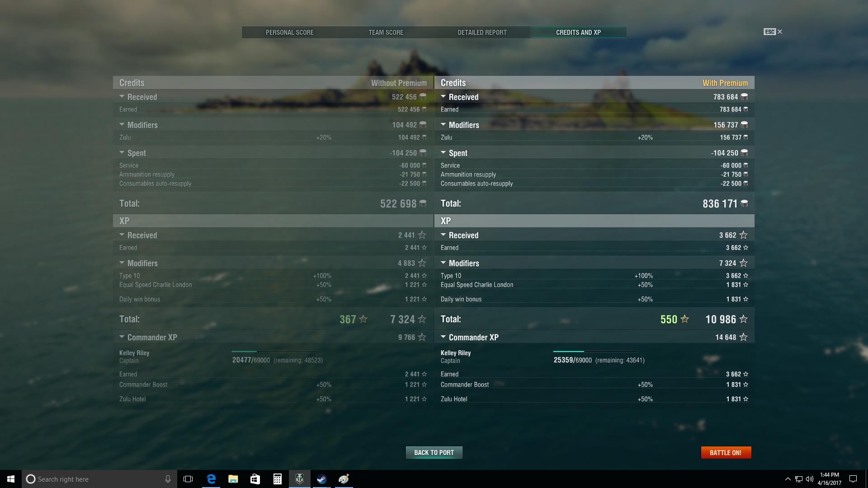Click the star icon beside Commander XP 14 648
The width and height of the screenshot is (868, 488).
click(744, 337)
